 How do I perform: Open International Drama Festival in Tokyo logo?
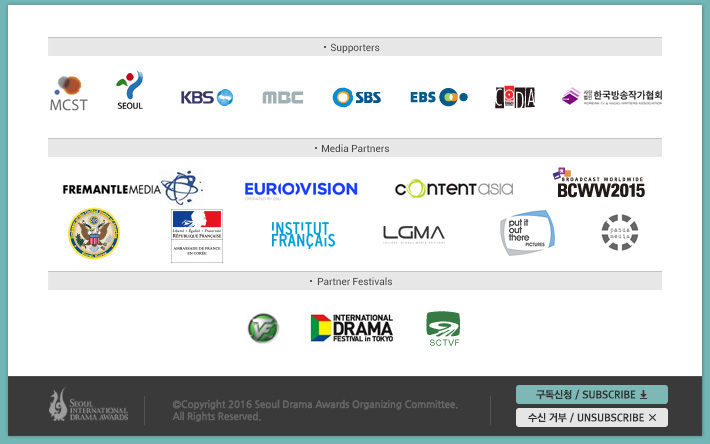point(352,328)
